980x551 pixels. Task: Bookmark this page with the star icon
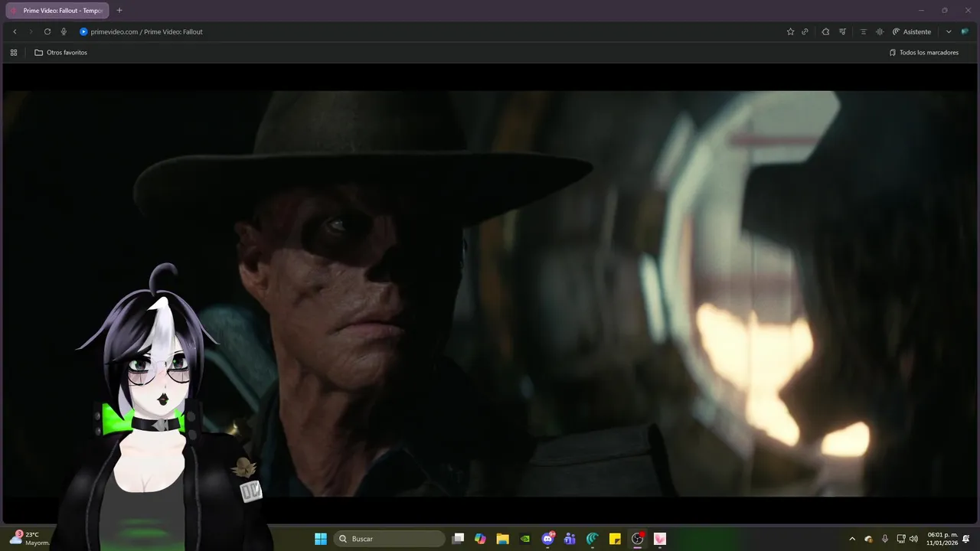(x=790, y=31)
